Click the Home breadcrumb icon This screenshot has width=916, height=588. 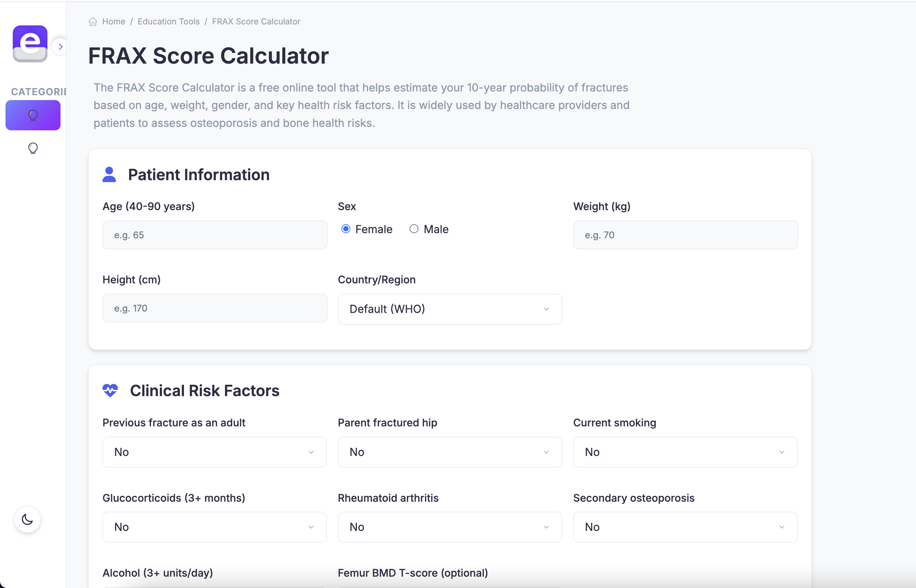pyautogui.click(x=92, y=22)
